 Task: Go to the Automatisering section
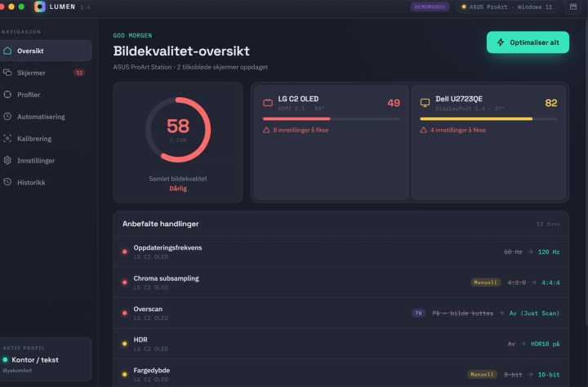[x=45, y=116]
